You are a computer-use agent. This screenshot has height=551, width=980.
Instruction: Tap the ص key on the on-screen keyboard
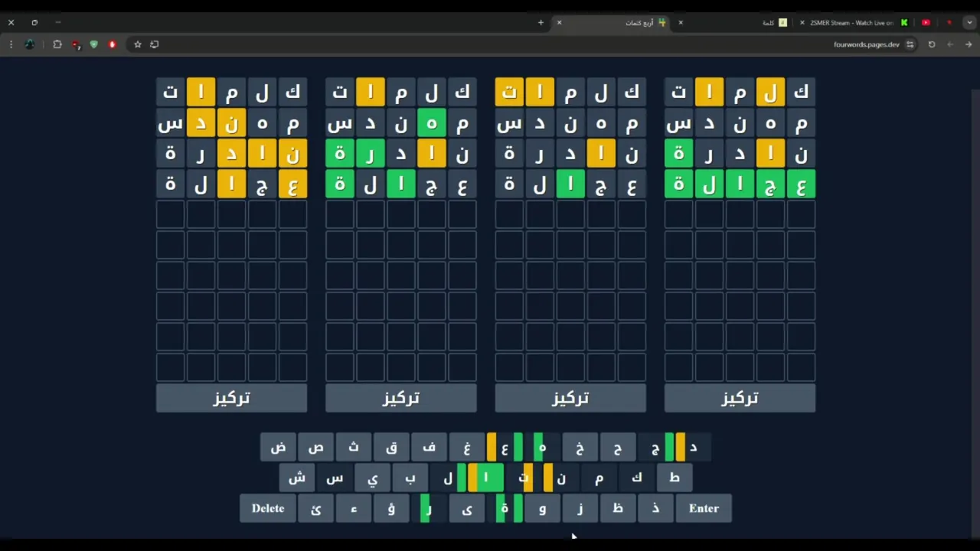[315, 448]
